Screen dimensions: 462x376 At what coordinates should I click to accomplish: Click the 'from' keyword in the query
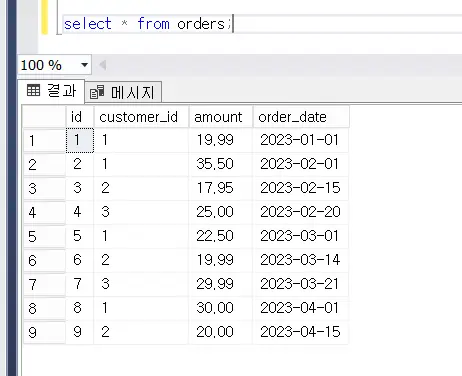[154, 24]
